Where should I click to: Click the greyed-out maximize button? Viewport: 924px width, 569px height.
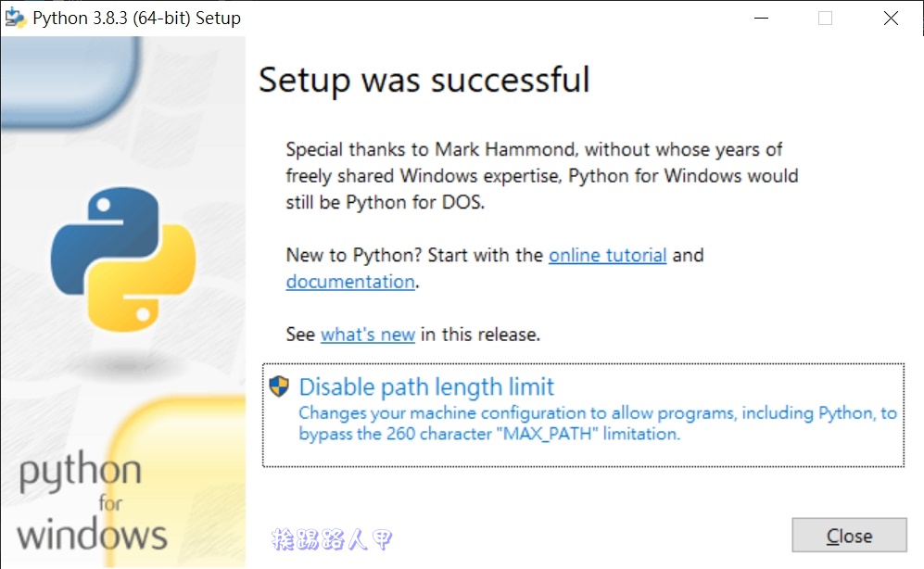825,19
